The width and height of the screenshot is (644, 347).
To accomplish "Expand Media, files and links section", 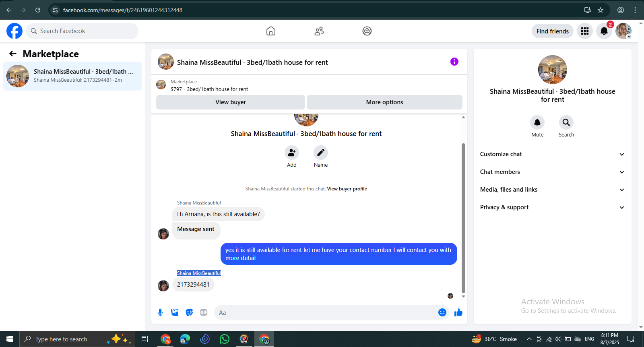I will coord(553,190).
